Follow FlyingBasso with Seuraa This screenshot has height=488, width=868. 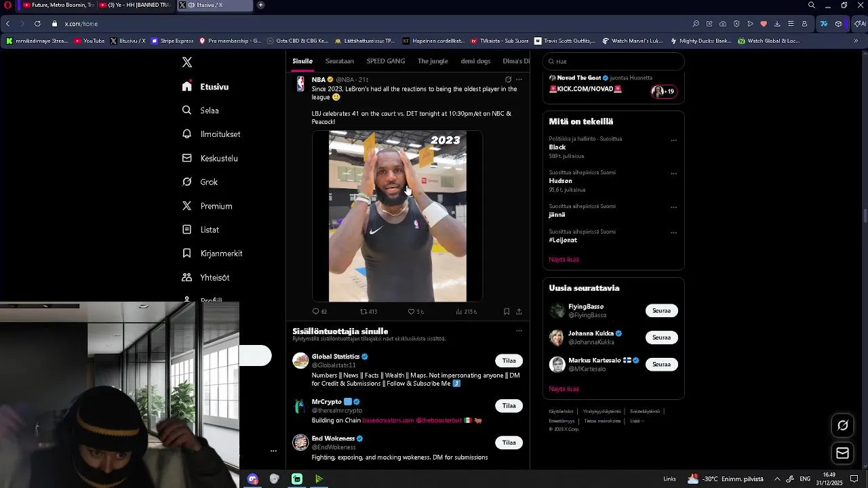pos(661,310)
